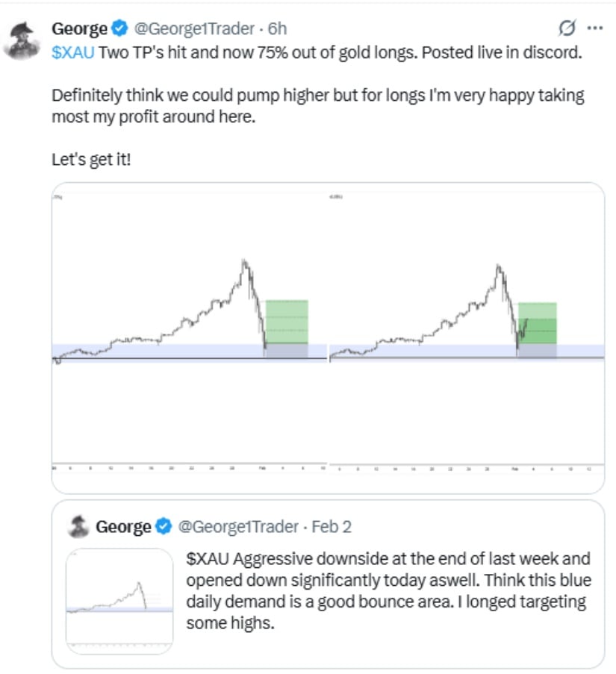The height and width of the screenshot is (674, 616).
Task: Click the @George1Trader handle in the quoted tweet
Action: click(237, 527)
